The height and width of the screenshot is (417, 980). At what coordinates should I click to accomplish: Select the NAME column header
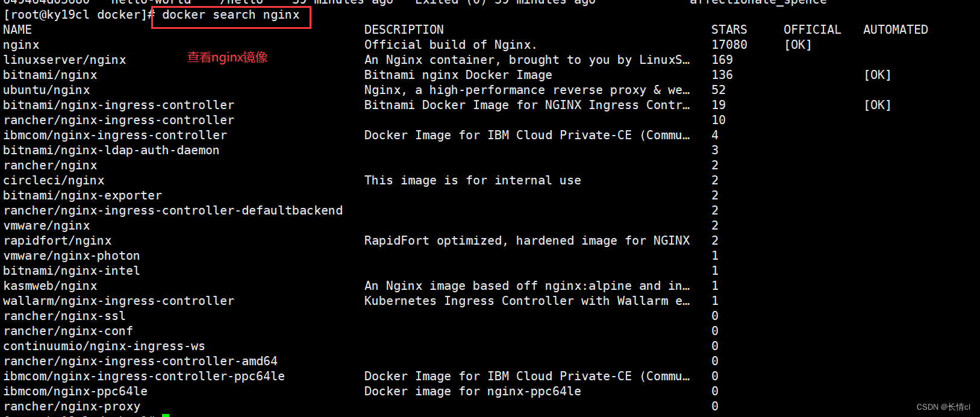click(17, 30)
